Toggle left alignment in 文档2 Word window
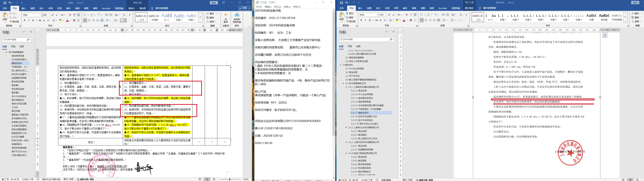The height and width of the screenshot is (181, 644). [x=85, y=21]
